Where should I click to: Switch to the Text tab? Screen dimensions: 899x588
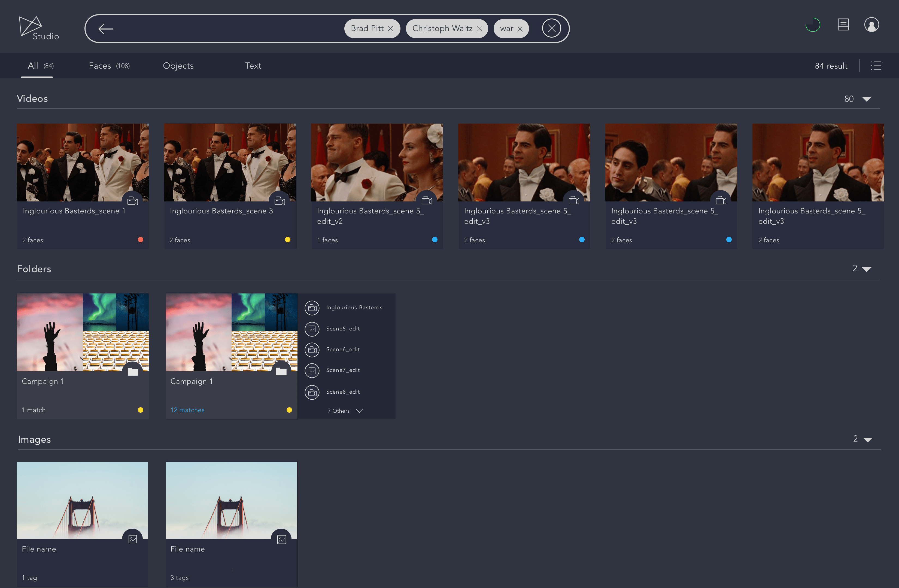pyautogui.click(x=253, y=66)
